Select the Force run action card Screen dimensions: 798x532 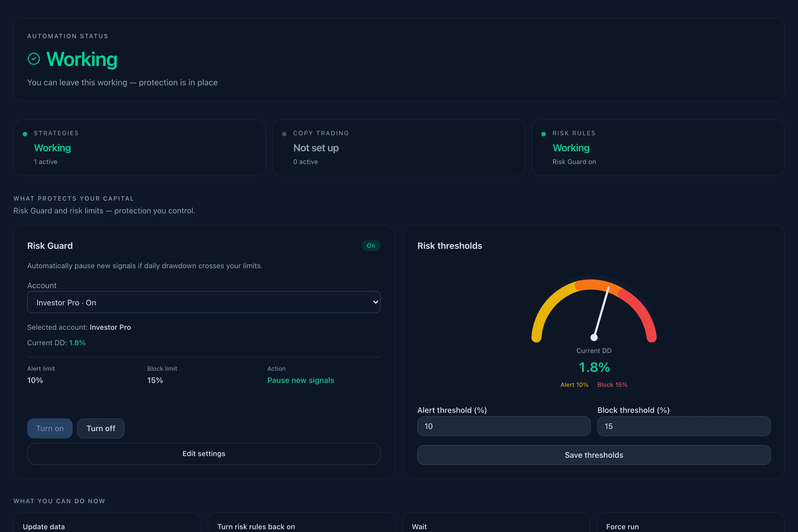[x=690, y=523]
